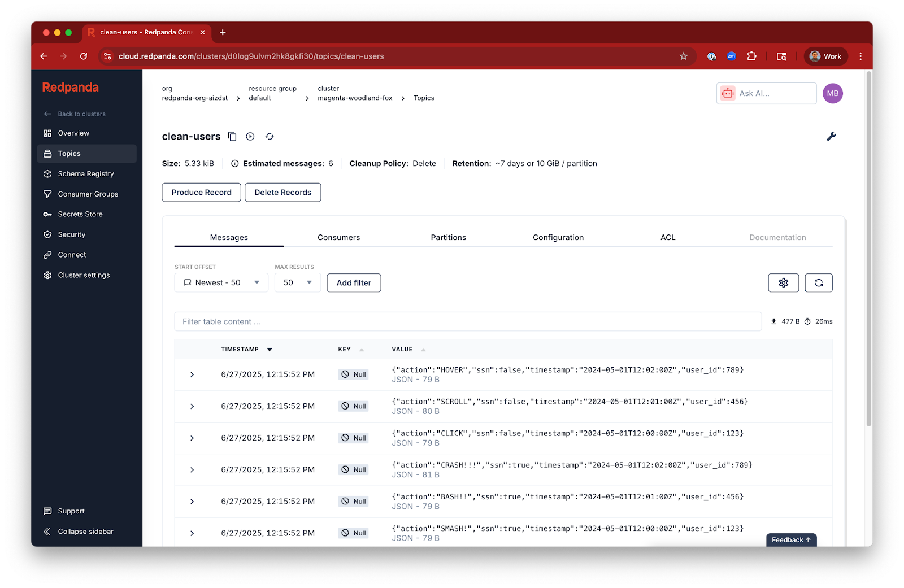Open message table settings gear
904x588 pixels.
tap(783, 282)
